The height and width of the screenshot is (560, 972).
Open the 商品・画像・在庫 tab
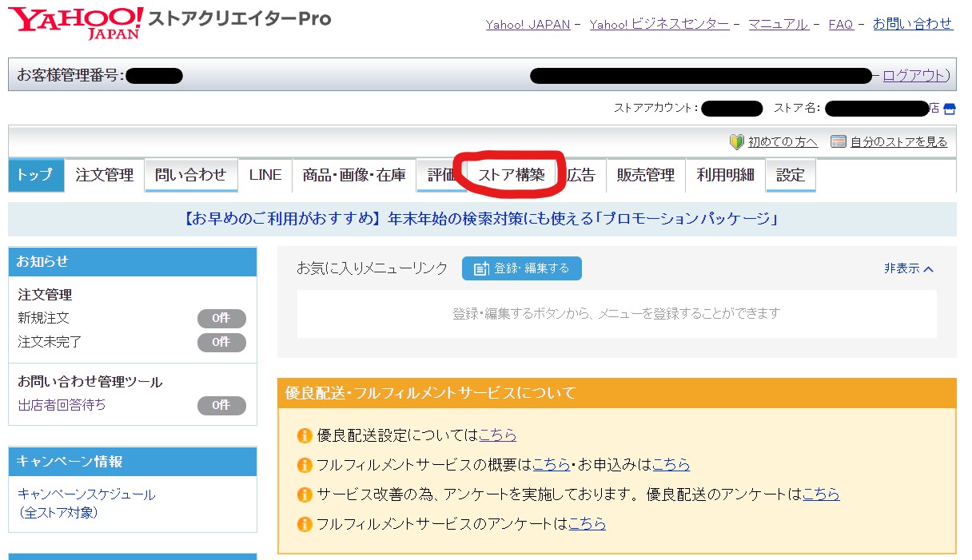(354, 175)
